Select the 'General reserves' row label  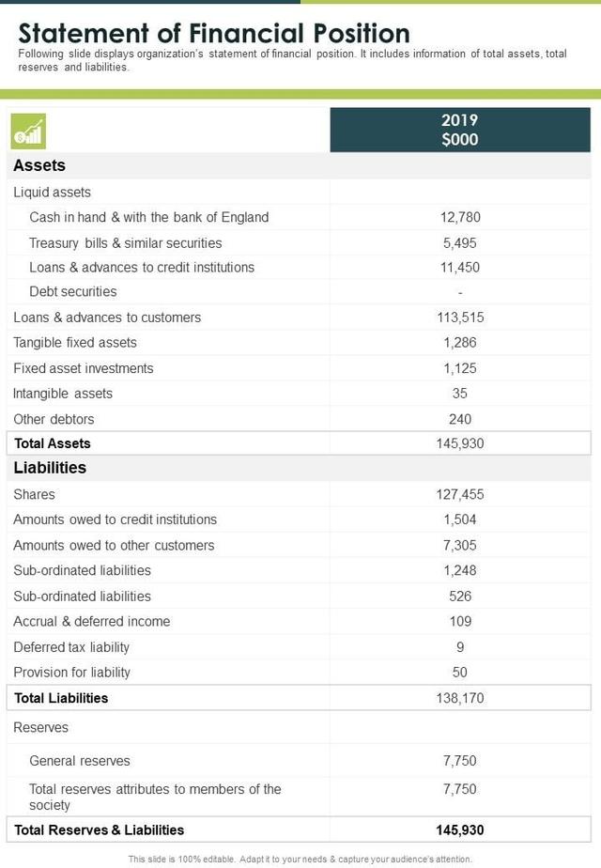coord(80,761)
